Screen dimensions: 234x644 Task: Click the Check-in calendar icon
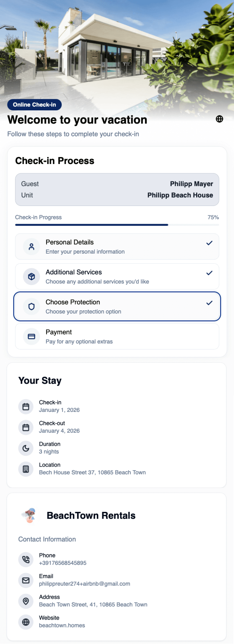pyautogui.click(x=26, y=407)
